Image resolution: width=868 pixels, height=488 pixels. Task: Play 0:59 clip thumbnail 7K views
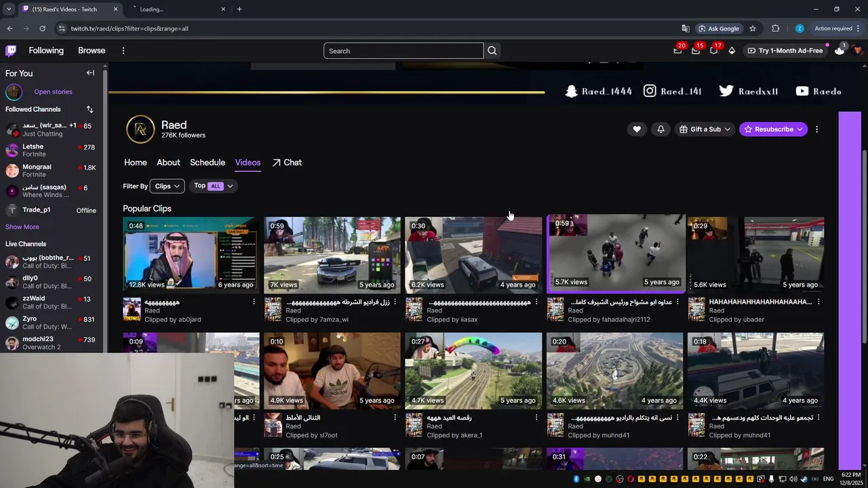pyautogui.click(x=332, y=255)
